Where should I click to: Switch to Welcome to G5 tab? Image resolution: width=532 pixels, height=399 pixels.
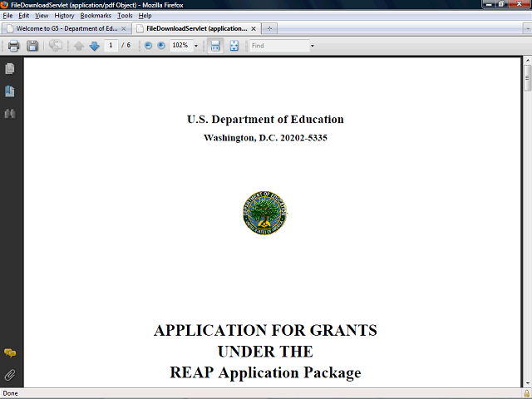pyautogui.click(x=66, y=28)
